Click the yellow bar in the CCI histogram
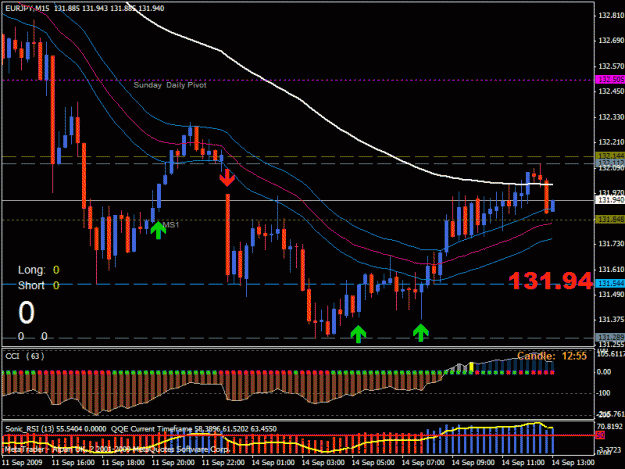625x469 pixels. coord(471,367)
